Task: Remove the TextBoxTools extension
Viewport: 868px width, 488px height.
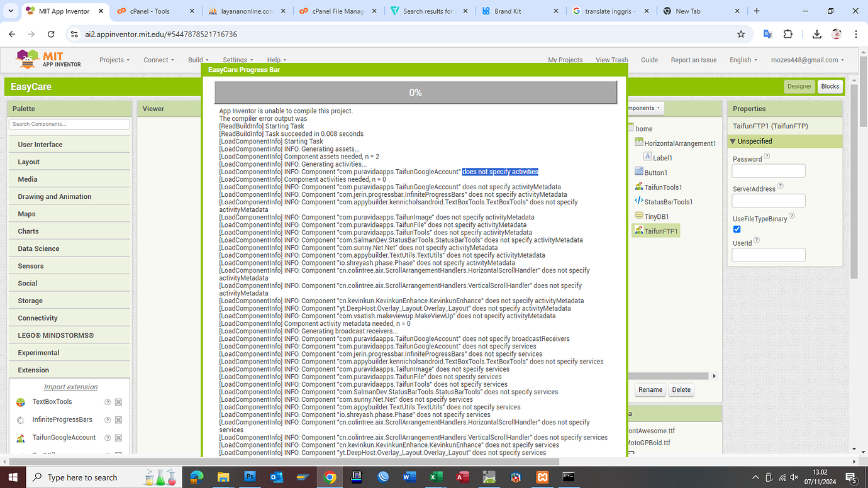Action: [x=118, y=401]
